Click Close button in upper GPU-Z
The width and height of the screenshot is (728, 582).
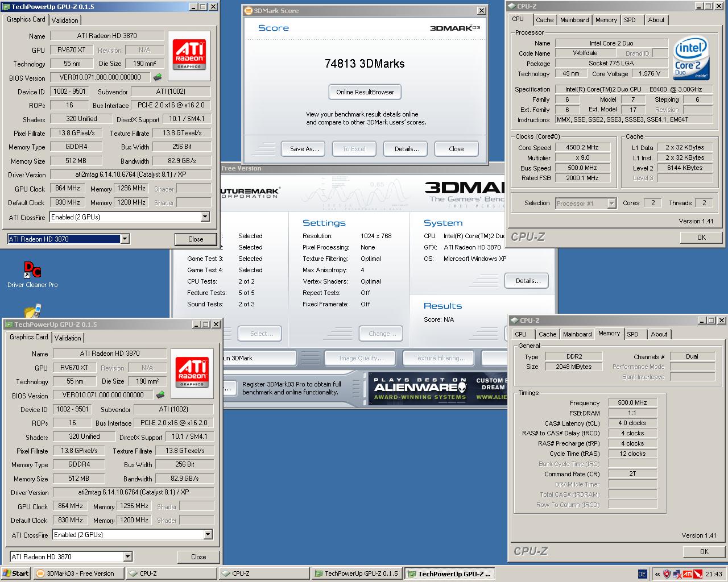[196, 239]
